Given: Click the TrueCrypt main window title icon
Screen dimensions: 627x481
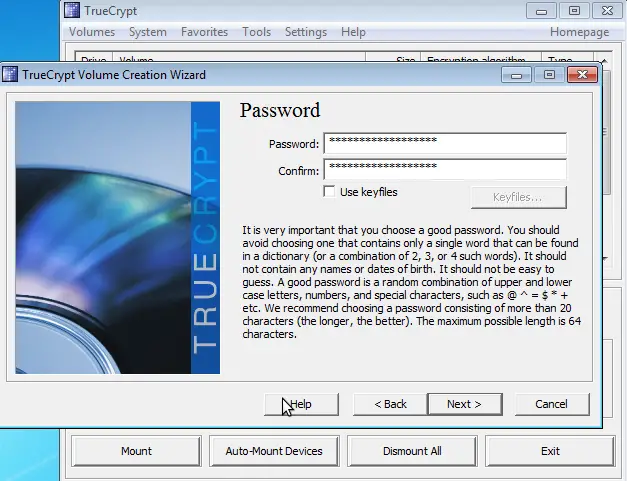Looking at the screenshot, I should [x=72, y=10].
